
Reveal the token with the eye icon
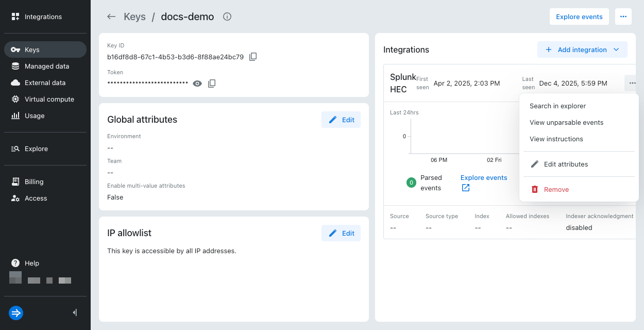click(197, 83)
